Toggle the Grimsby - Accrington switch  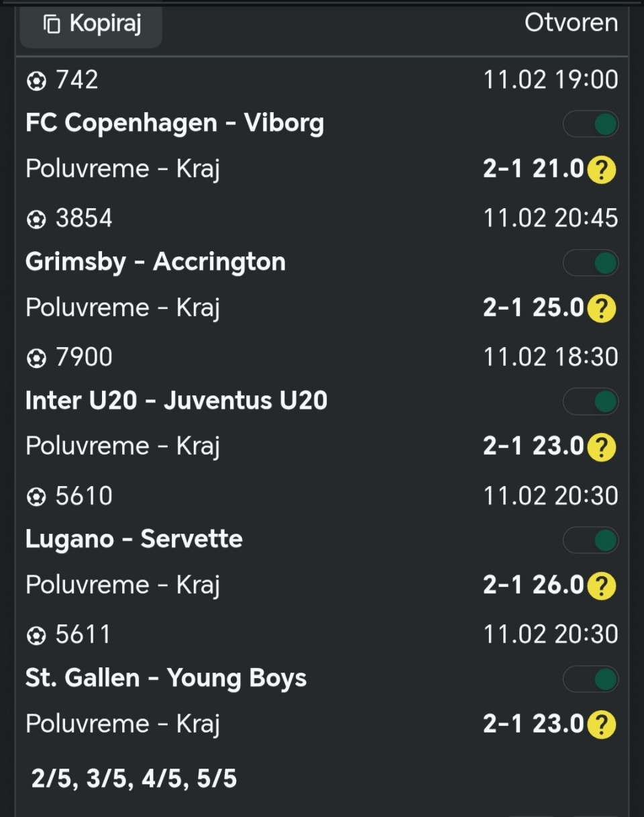click(590, 263)
